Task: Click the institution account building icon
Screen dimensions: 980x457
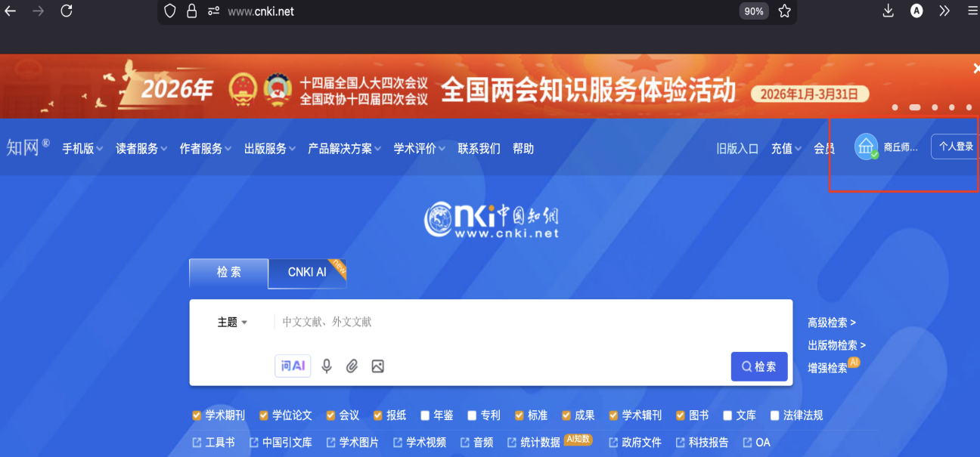Action: tap(866, 147)
